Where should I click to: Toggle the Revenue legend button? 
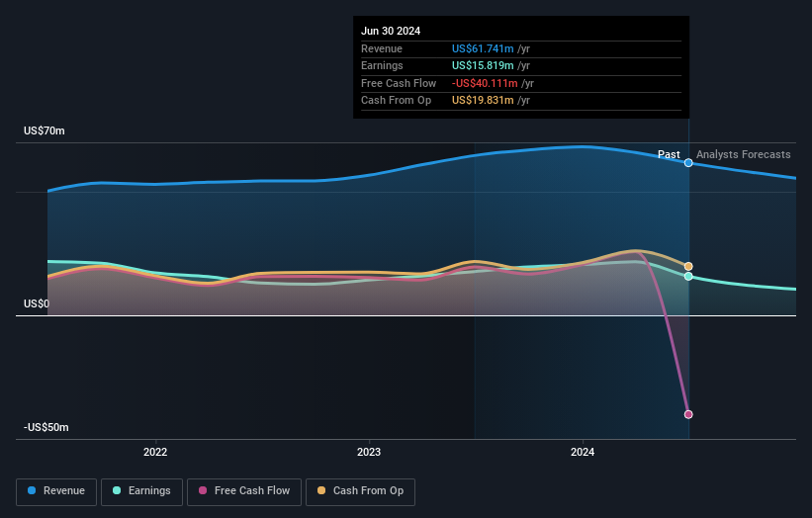point(56,491)
